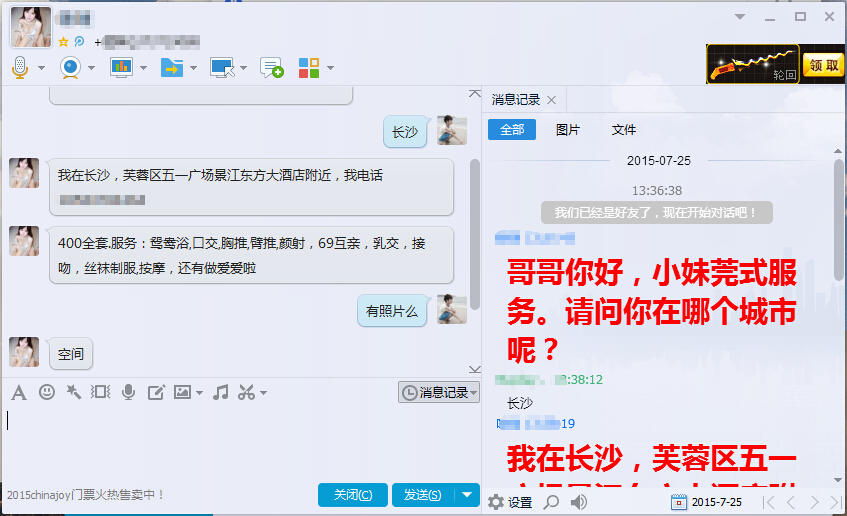Start a video call with webcam icon
The width and height of the screenshot is (847, 516).
(x=71, y=68)
